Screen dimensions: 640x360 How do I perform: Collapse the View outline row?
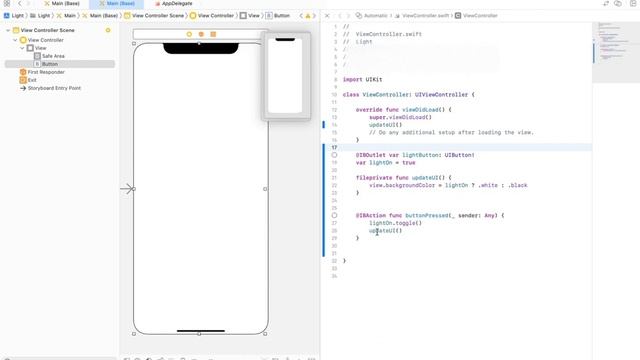coord(22,48)
